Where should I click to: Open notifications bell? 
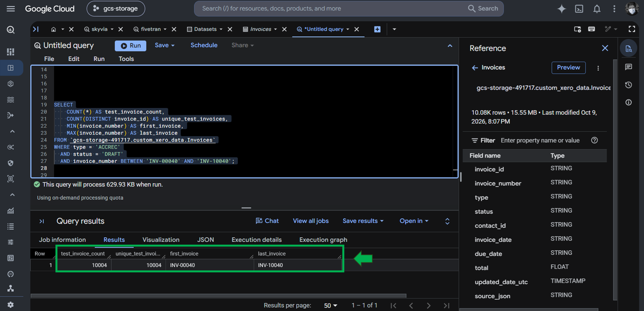(597, 9)
